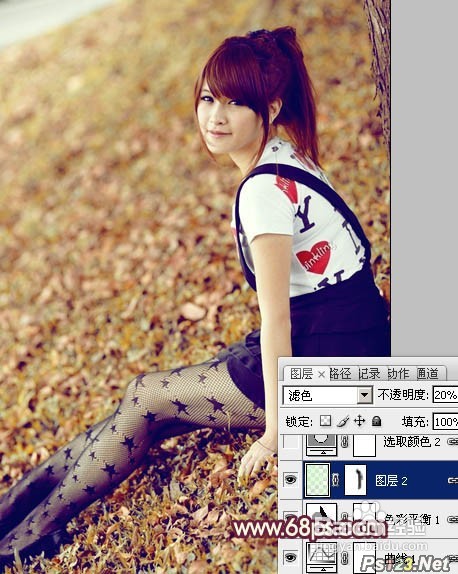Viewport: 458px width, 574px height.
Task: Show the hidden 选取颜色 2 layer
Action: [291, 442]
